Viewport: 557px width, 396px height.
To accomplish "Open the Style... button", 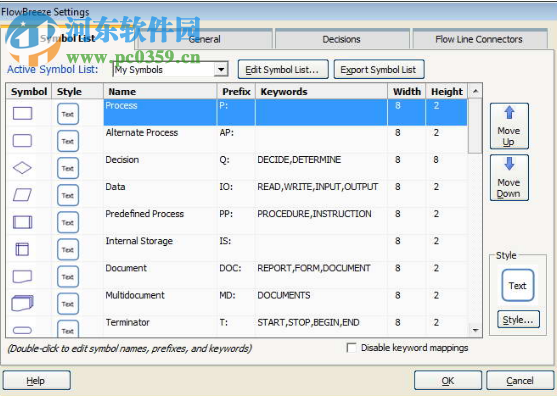I will pyautogui.click(x=518, y=319).
